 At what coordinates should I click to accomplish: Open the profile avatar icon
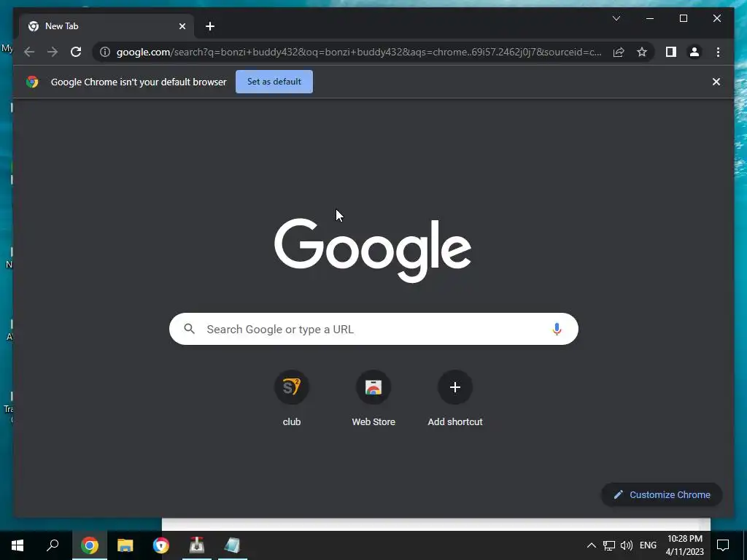point(694,52)
